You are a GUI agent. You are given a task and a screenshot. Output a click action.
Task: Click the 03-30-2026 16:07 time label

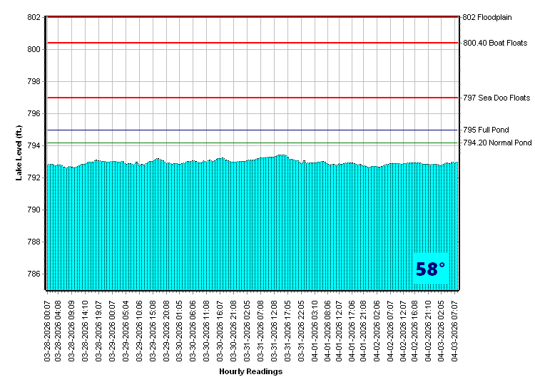pyautogui.click(x=221, y=328)
